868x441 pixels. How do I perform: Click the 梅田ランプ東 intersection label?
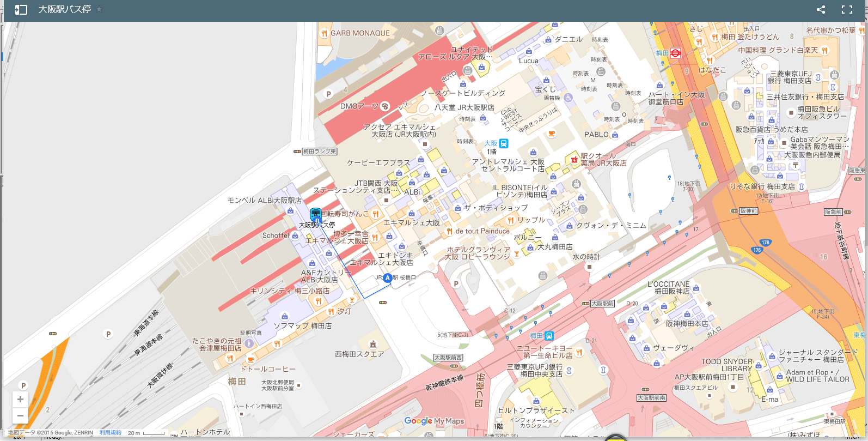coord(320,152)
